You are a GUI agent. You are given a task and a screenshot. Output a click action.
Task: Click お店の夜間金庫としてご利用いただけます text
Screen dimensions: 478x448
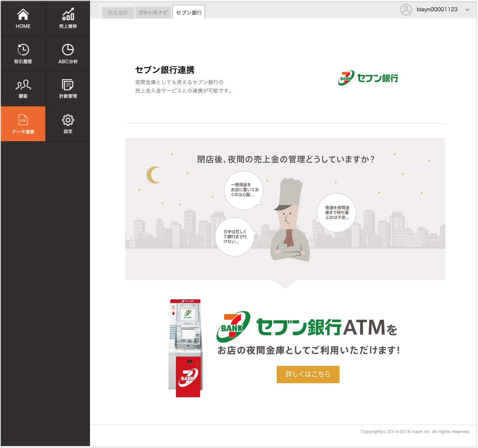309,350
